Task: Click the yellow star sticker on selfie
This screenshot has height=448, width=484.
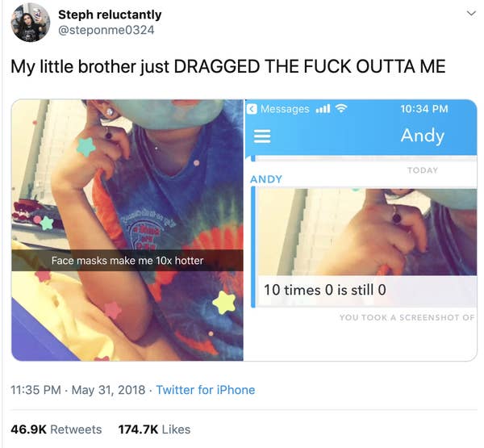Action: click(x=224, y=302)
